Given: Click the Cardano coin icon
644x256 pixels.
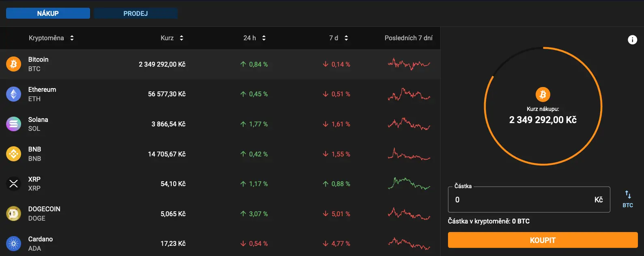Looking at the screenshot, I should 13,244.
